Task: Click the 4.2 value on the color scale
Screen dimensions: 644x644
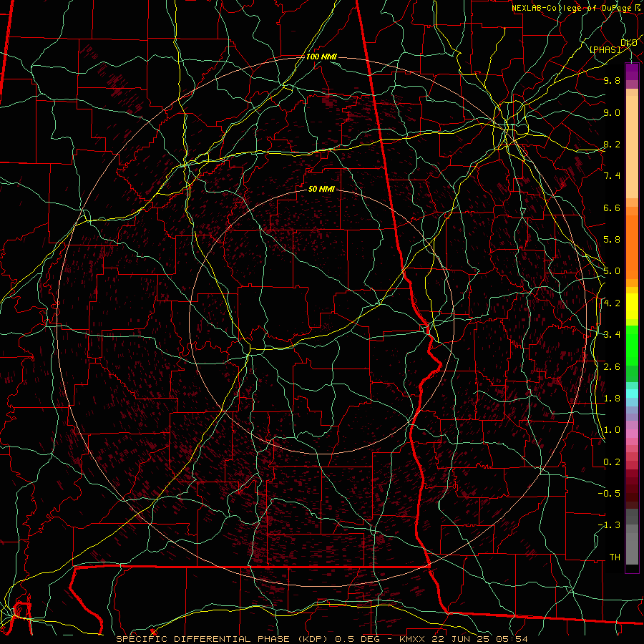Action: click(x=612, y=303)
